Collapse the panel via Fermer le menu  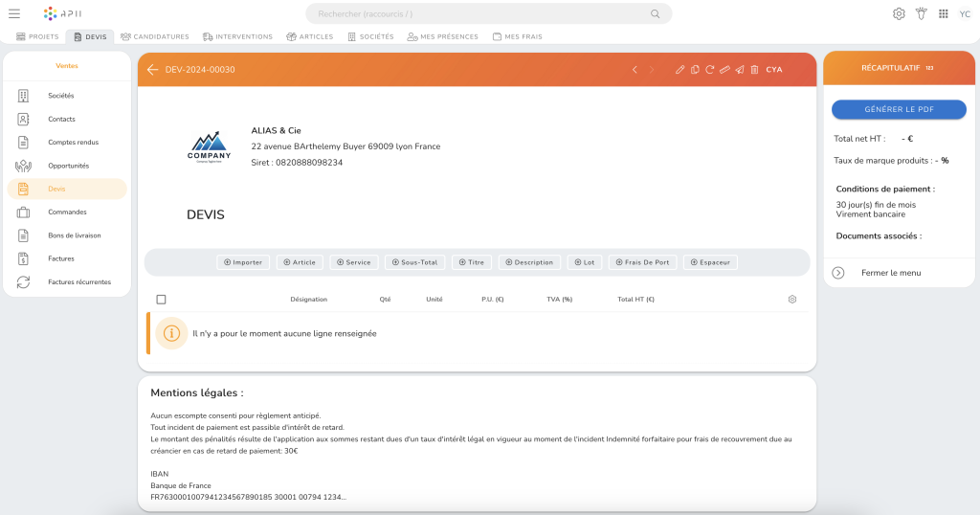[x=890, y=273]
